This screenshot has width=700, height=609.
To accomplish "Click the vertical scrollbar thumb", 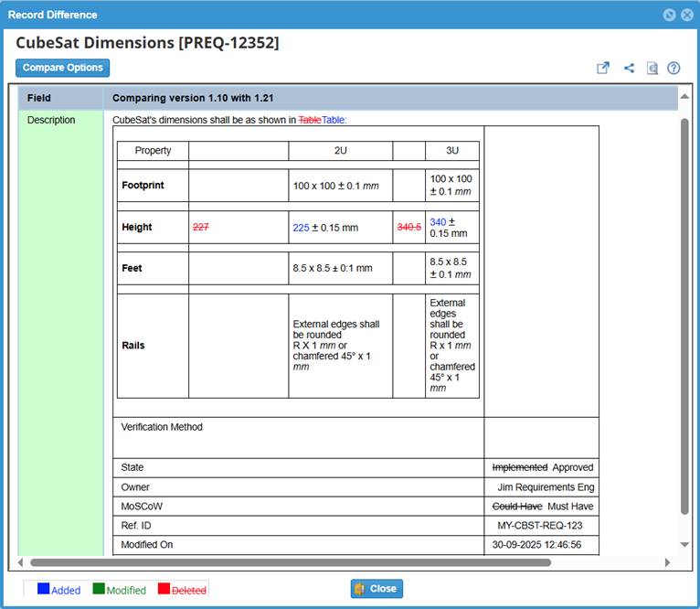I will 684,315.
